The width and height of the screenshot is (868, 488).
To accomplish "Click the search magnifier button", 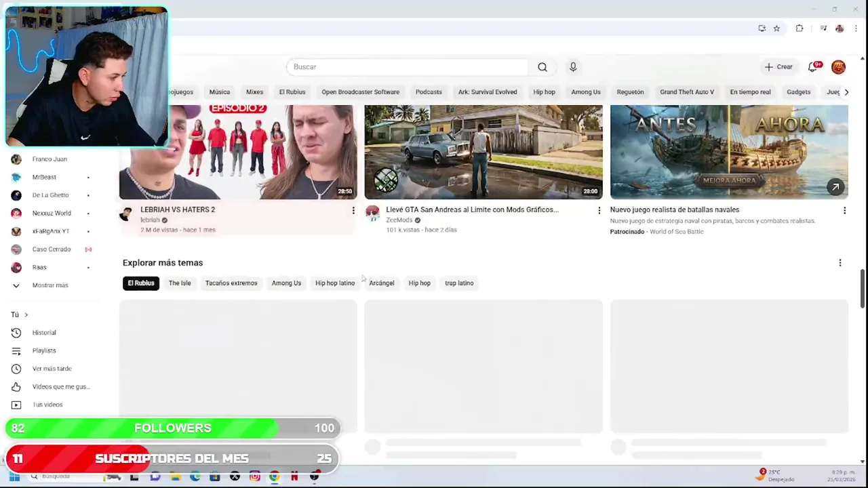I will click(542, 67).
